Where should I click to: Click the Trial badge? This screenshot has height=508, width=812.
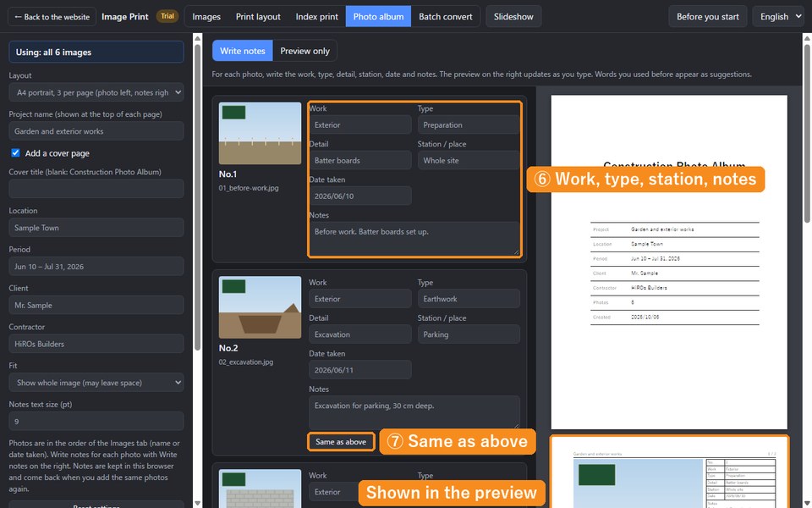click(x=167, y=16)
